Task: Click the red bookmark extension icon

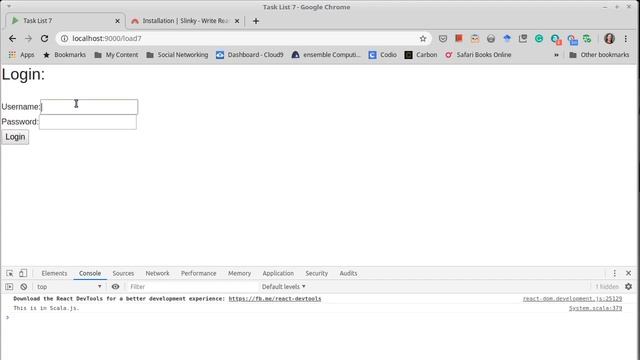Action: click(459, 38)
